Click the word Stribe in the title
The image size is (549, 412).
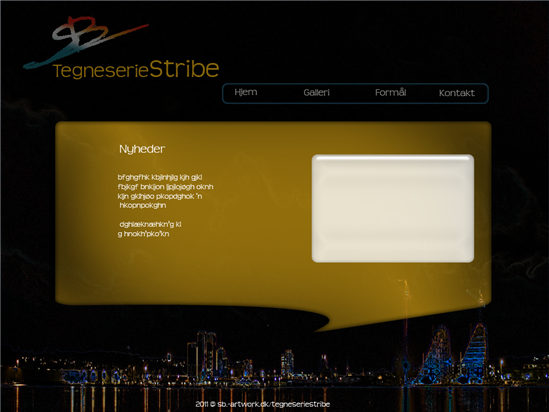[x=185, y=69]
